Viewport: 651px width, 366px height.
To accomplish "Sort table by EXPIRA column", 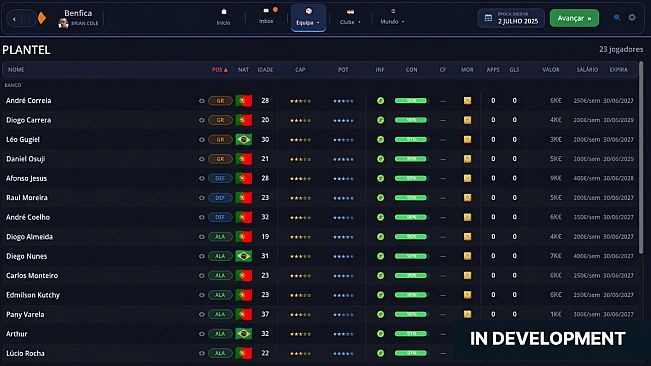I will click(618, 70).
